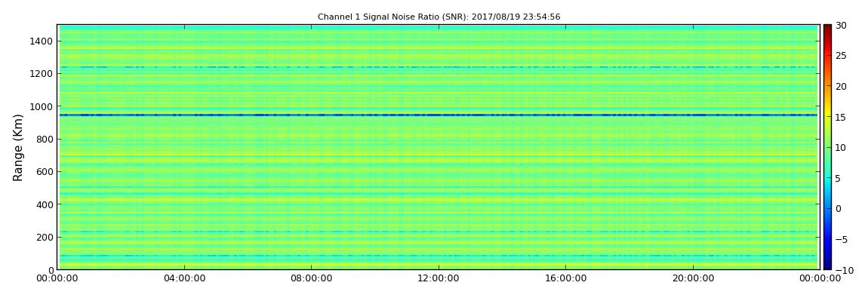Click the 200 range tick label
The height and width of the screenshot is (307, 868).
pos(45,238)
